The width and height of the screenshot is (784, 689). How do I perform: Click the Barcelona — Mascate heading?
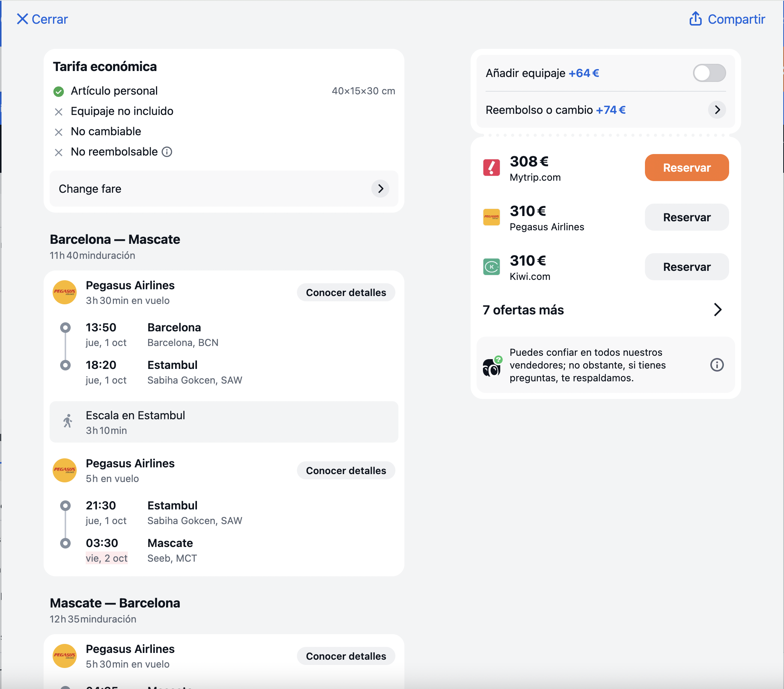(x=115, y=239)
